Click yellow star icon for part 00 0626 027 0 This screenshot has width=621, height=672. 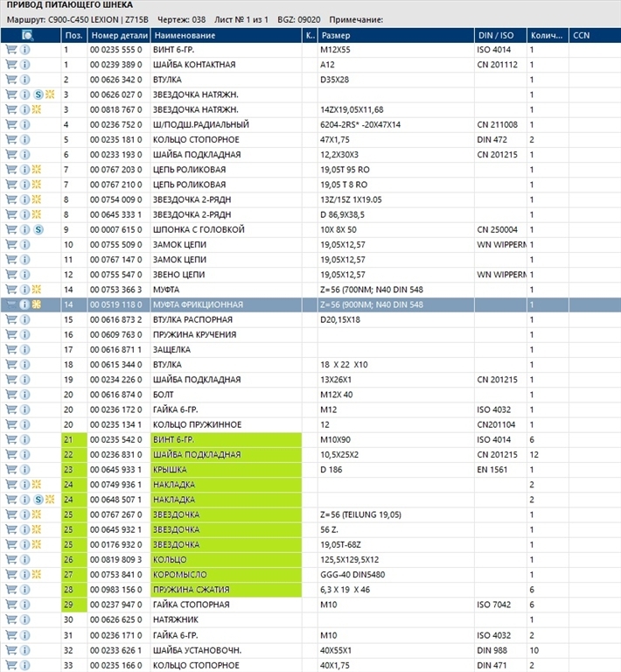50,94
